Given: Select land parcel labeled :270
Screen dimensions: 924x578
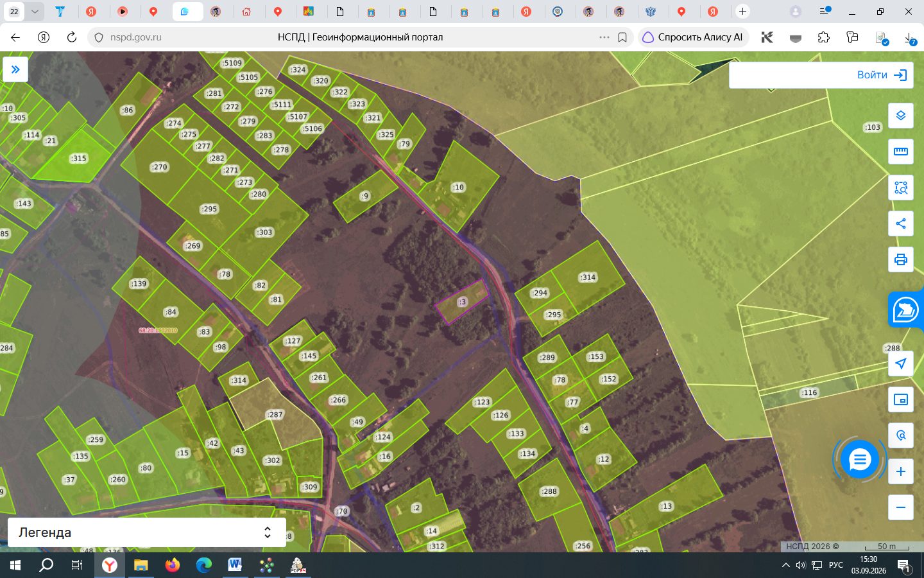Looking at the screenshot, I should 159,167.
